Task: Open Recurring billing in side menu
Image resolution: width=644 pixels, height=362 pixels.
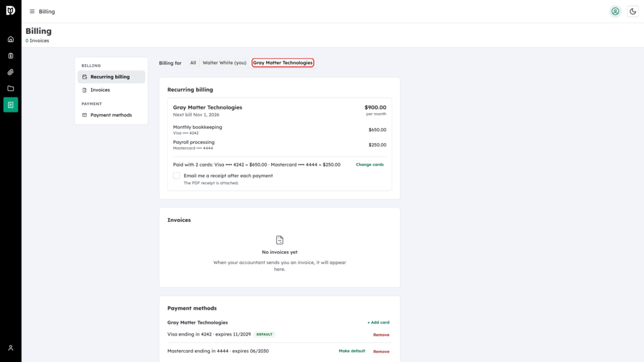Action: pyautogui.click(x=111, y=77)
